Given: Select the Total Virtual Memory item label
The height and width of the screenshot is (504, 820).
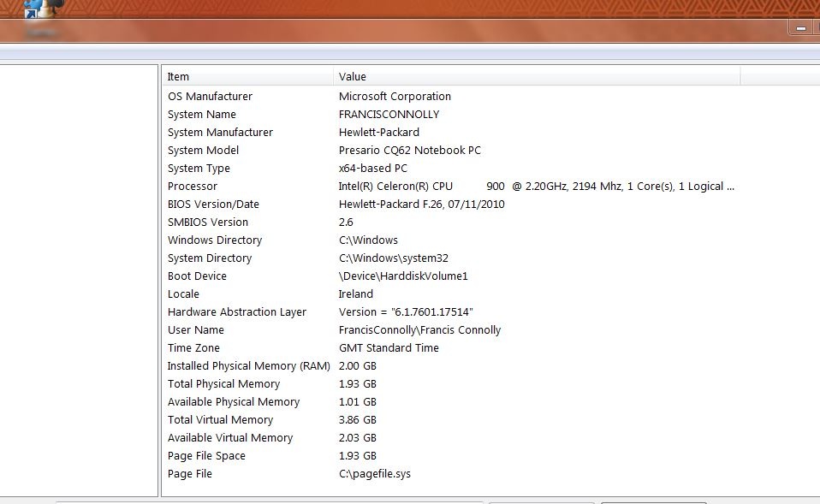Looking at the screenshot, I should (x=220, y=420).
